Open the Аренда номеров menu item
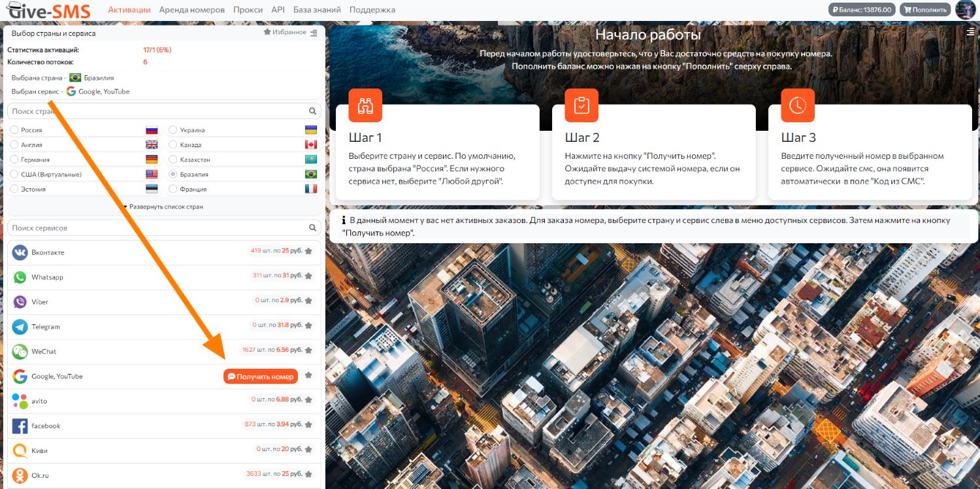The image size is (980, 489). click(x=192, y=10)
